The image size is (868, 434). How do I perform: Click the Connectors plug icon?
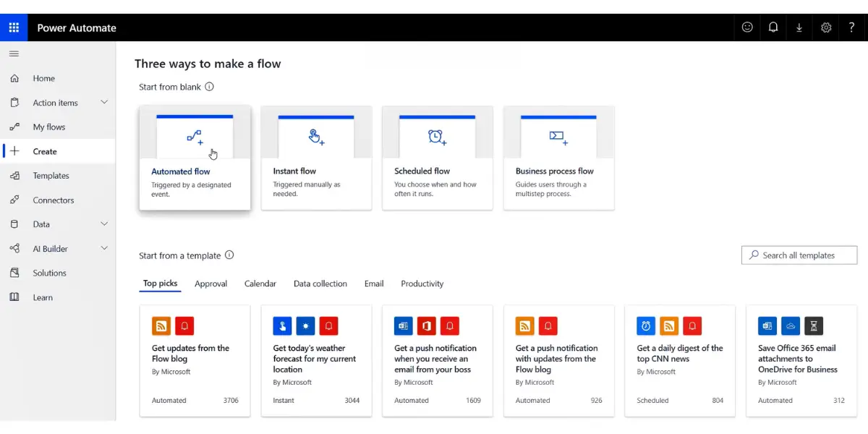tap(14, 200)
